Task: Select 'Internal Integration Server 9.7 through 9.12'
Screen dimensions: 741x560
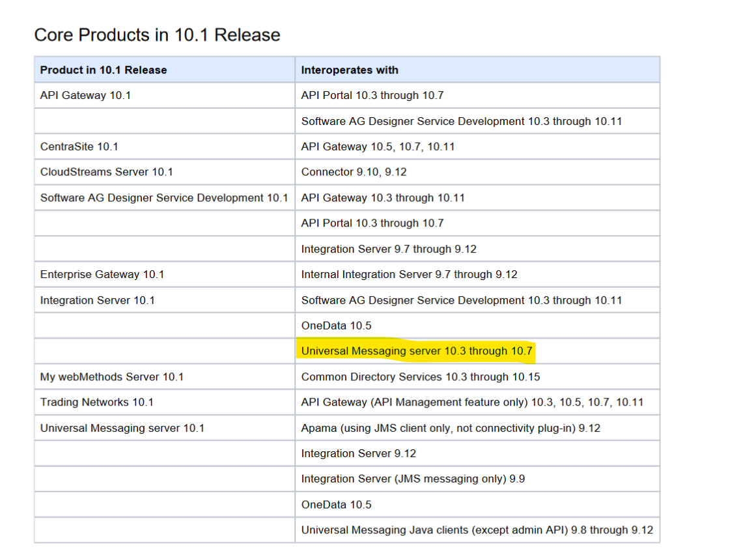Action: 409,274
